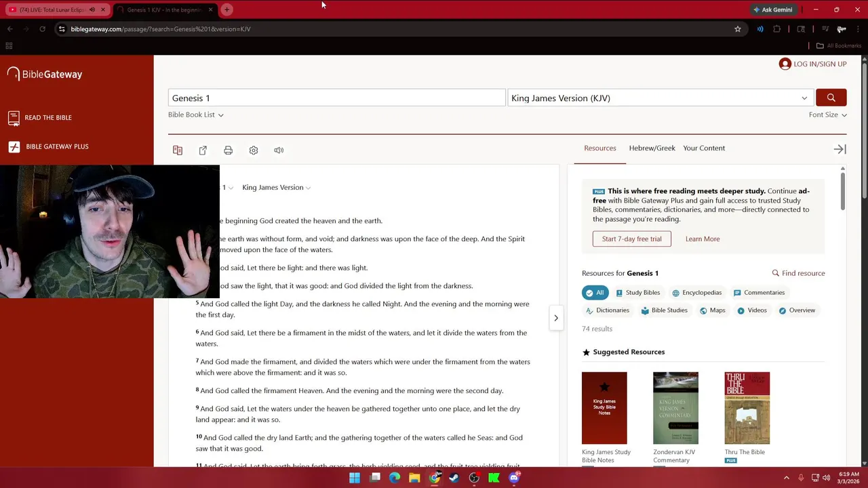The height and width of the screenshot is (488, 868).
Task: Open Zondervan KJV Commentary cover
Action: [x=675, y=408]
